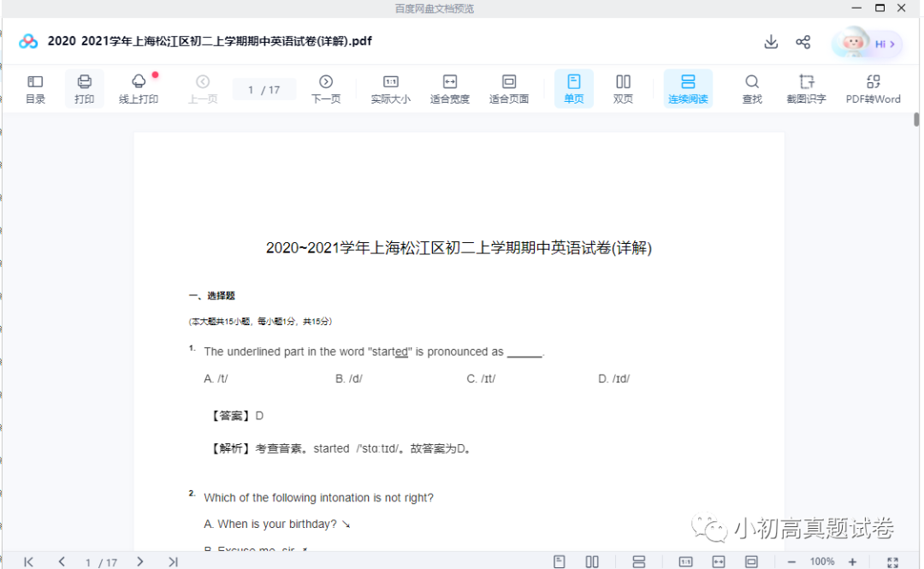This screenshot has width=924, height=569.
Task: Click answer option A. /t/
Action: [216, 378]
